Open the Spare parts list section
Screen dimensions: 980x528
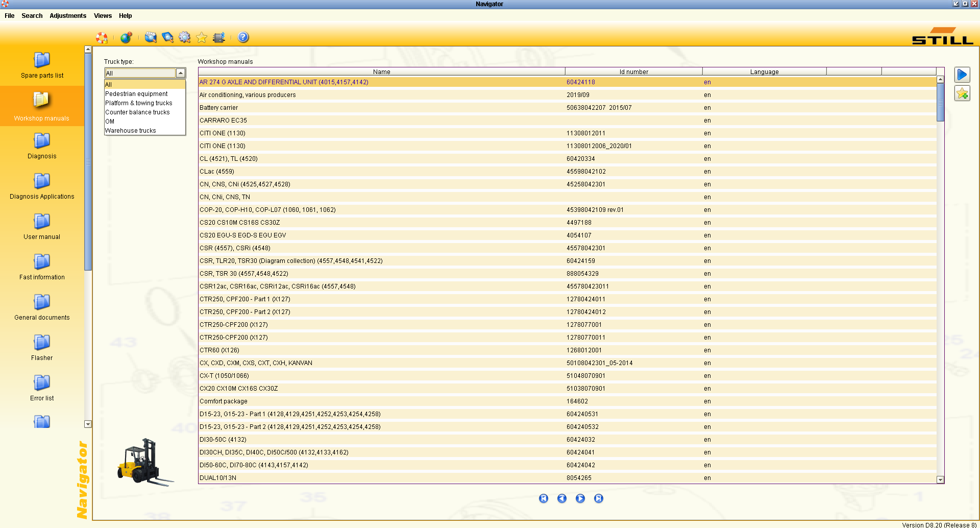tap(42, 65)
